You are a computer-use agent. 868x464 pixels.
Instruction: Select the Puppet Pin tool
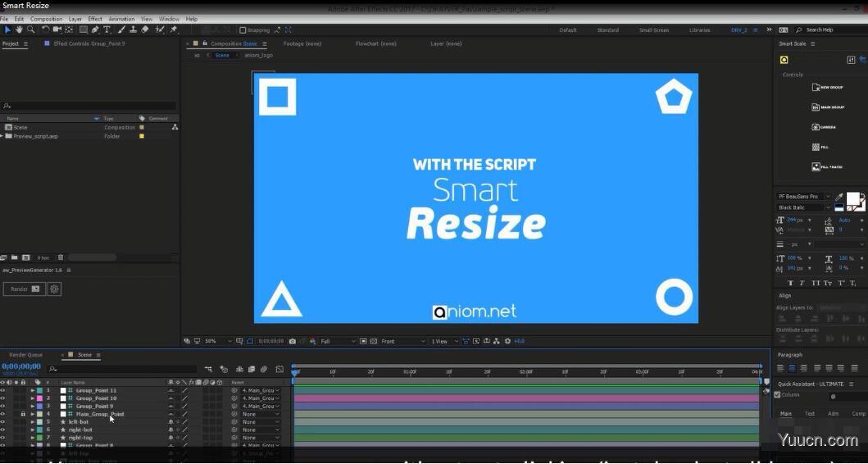[x=174, y=30]
